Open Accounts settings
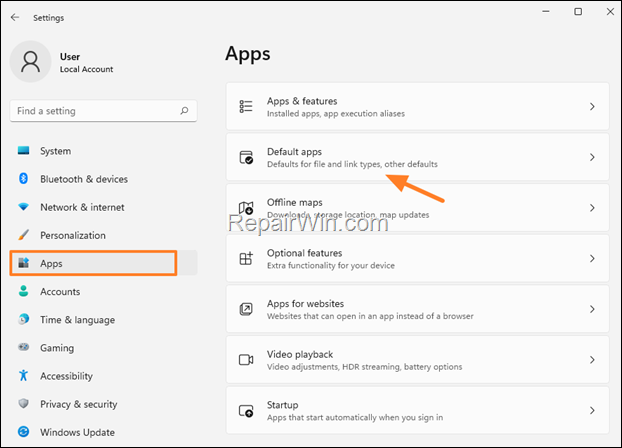 [104, 291]
